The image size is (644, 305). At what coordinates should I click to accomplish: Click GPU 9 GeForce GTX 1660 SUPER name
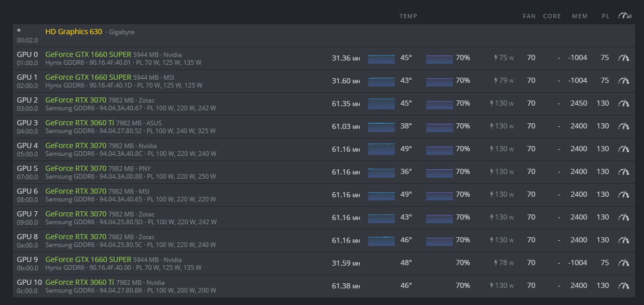point(88,259)
